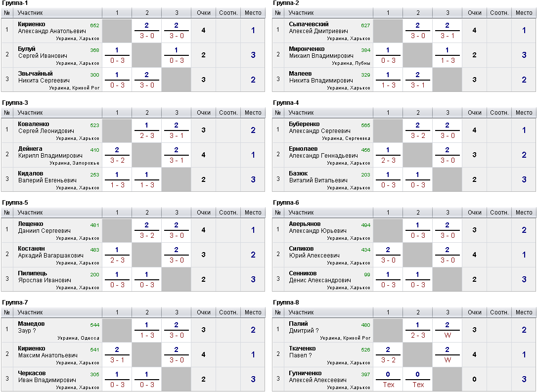Click Очки column header in Группа-1
This screenshot has width=537, height=392.
click(203, 13)
